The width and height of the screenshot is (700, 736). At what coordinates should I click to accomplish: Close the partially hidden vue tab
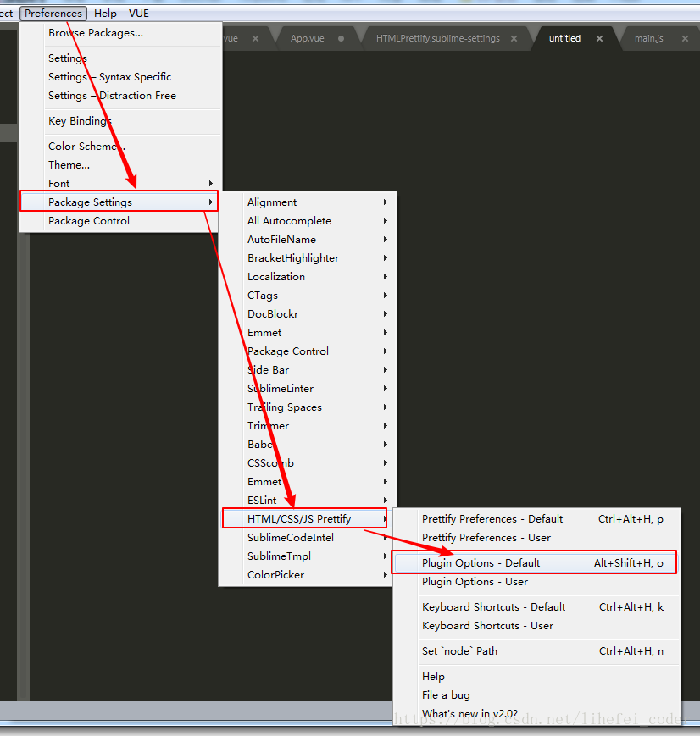[x=256, y=38]
